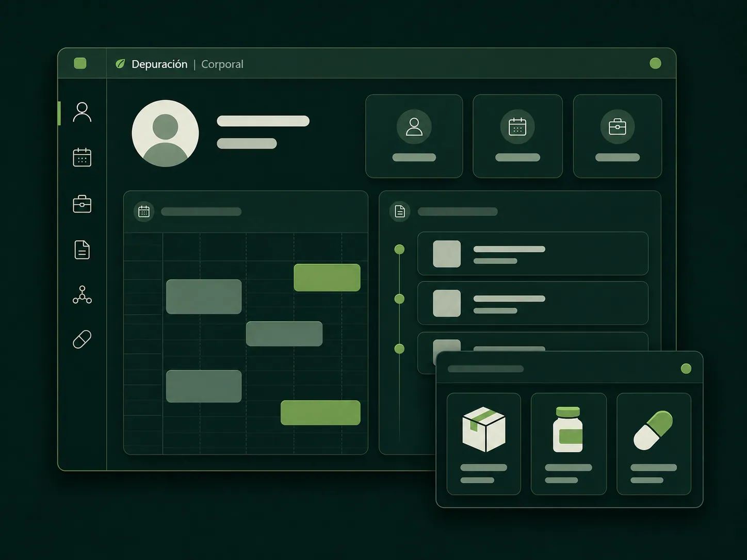Image resolution: width=747 pixels, height=560 pixels.
Task: Click the second green timeline marker dot
Action: coord(399,299)
